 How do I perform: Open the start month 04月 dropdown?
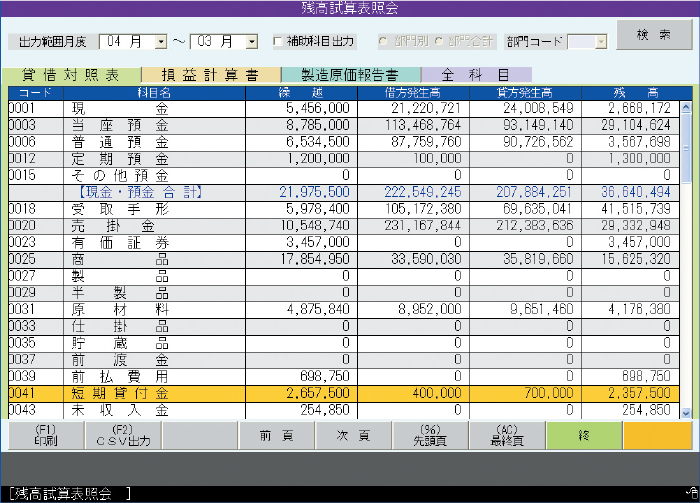tap(161, 42)
